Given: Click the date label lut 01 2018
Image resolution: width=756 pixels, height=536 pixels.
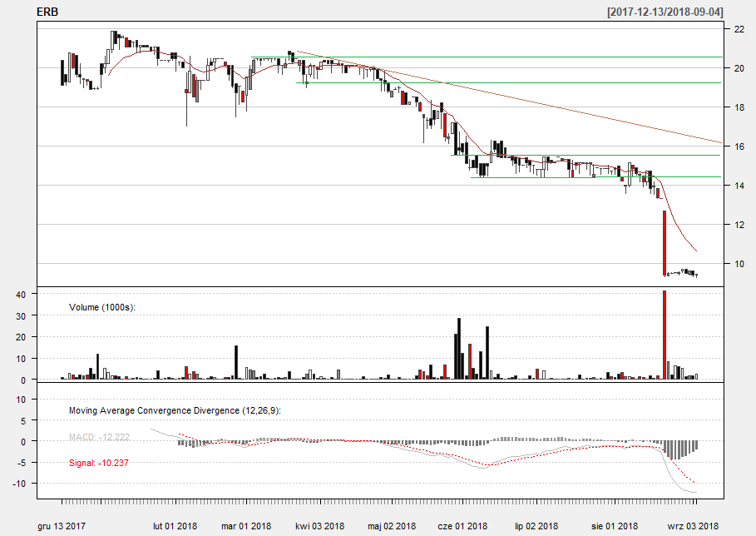Looking at the screenshot, I should (x=175, y=526).
